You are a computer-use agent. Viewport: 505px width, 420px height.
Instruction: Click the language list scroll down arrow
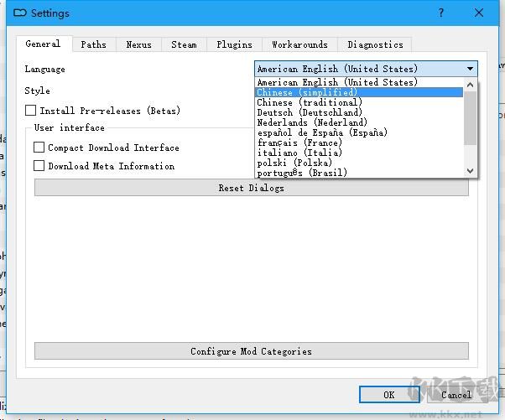point(471,171)
